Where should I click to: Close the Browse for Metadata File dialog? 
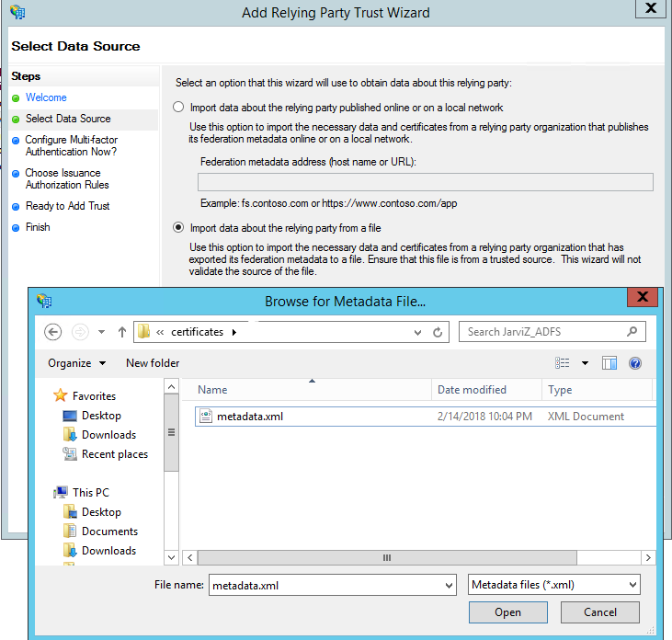tap(643, 297)
